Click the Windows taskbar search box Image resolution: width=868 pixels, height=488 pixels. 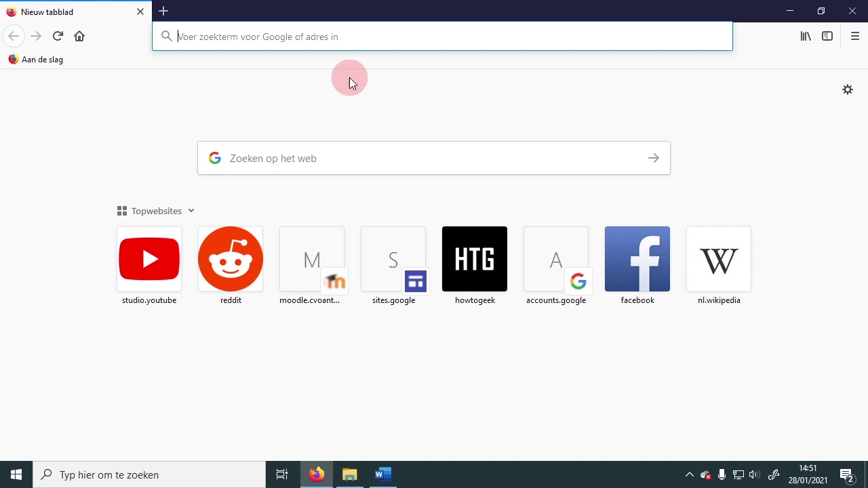pos(149,474)
